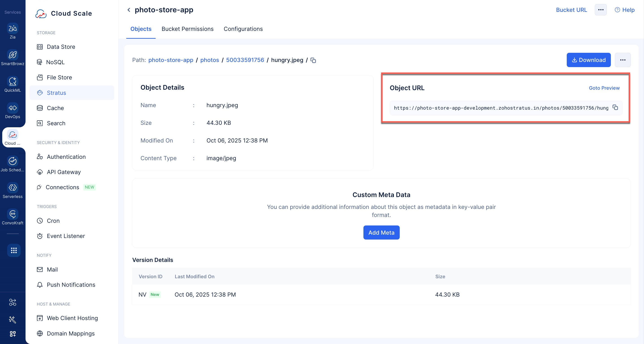Open the Goto Preview link

604,88
